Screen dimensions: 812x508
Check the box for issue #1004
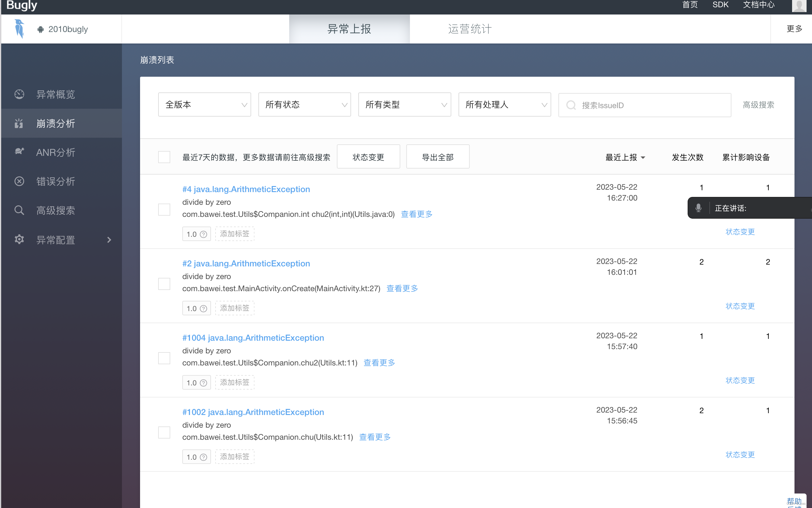coord(164,358)
